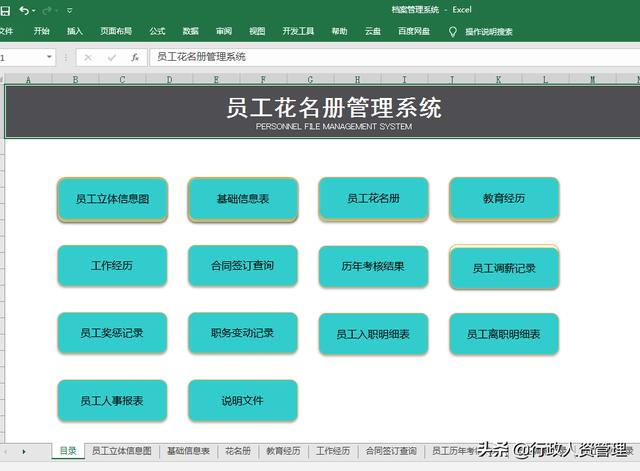
Task: Open the 开发工具 ribbon tab
Action: [298, 32]
